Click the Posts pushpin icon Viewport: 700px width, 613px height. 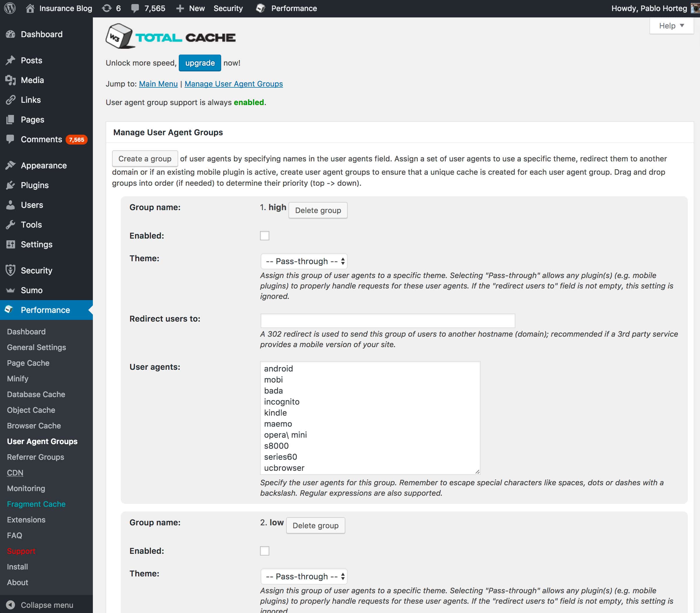coord(11,60)
